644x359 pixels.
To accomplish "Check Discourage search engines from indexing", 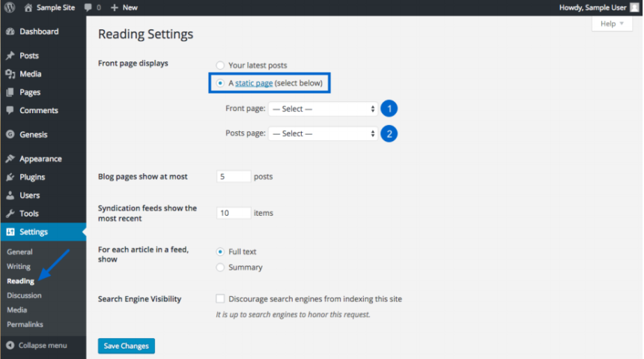I will pos(220,299).
